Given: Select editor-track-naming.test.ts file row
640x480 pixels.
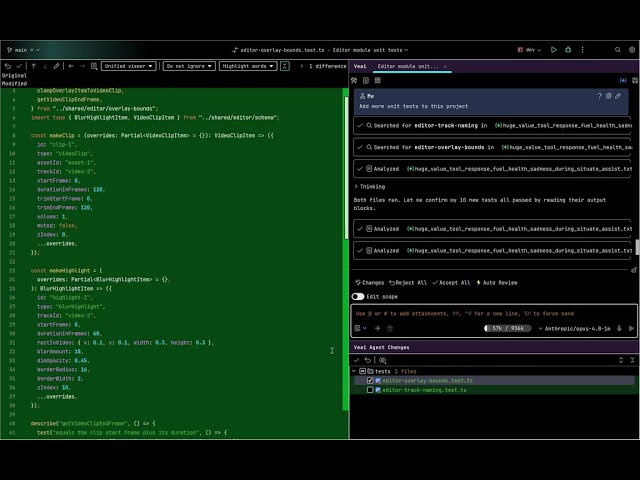Looking at the screenshot, I should (x=494, y=390).
